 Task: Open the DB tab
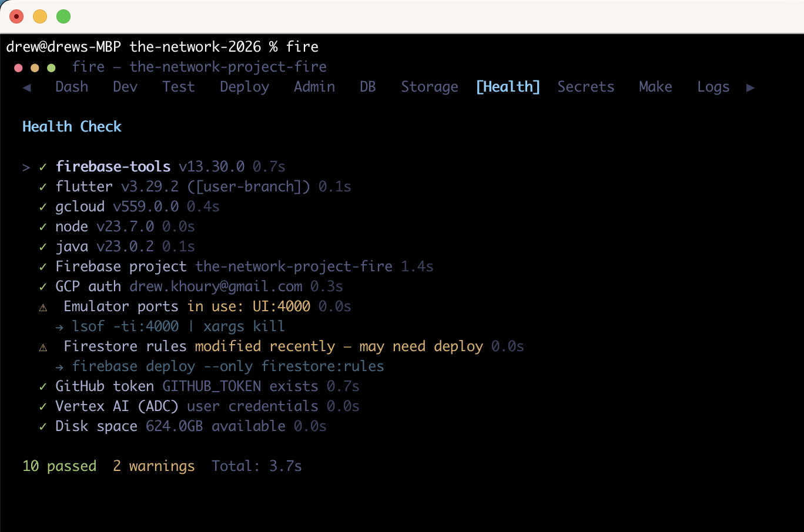(368, 87)
